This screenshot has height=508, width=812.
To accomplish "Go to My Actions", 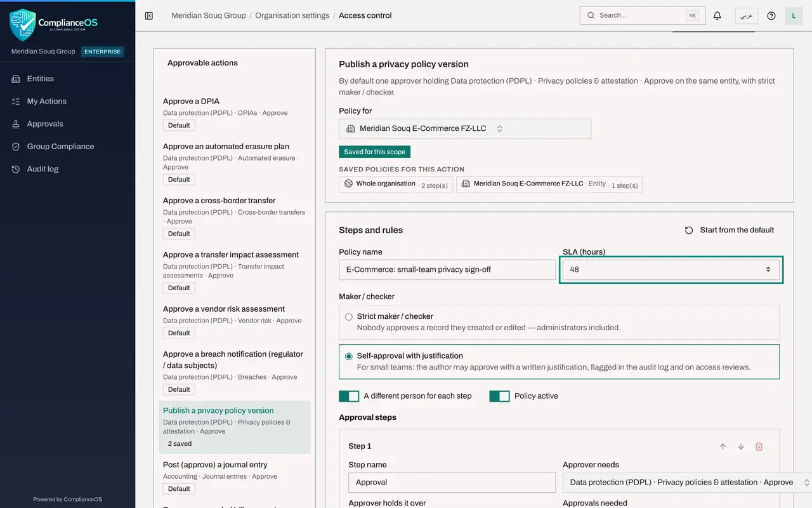I will pyautogui.click(x=67, y=102).
